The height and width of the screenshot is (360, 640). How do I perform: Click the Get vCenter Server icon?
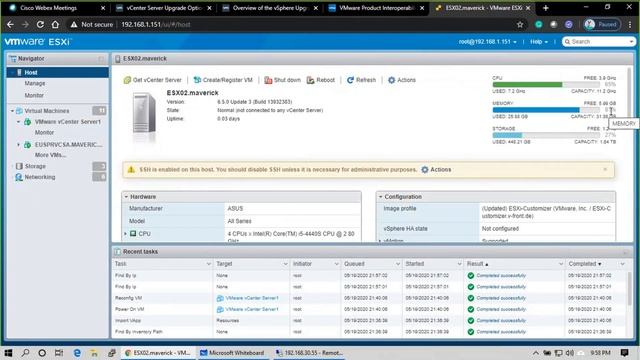[127, 80]
